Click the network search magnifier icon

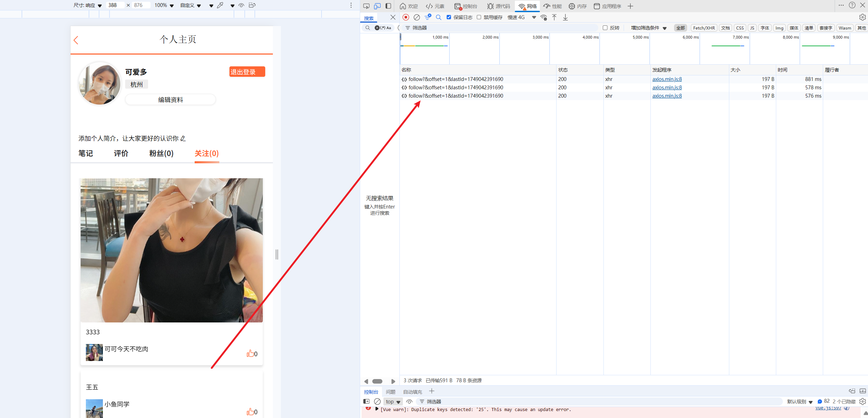[438, 17]
